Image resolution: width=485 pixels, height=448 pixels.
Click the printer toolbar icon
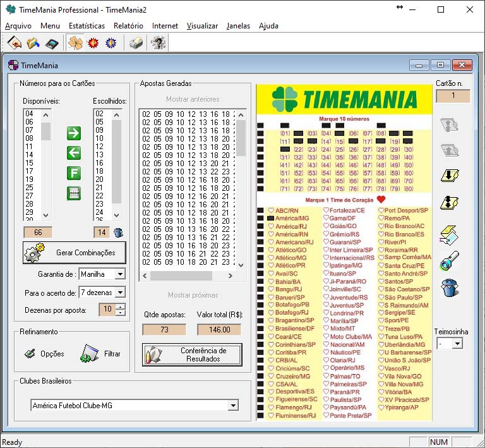(136, 43)
